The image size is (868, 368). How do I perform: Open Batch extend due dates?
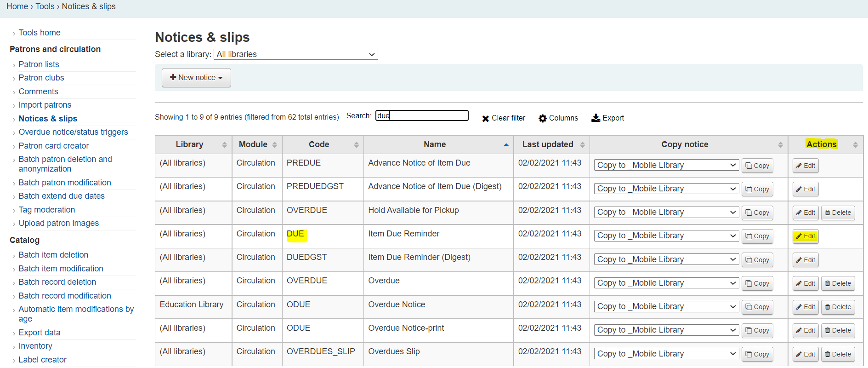[62, 196]
